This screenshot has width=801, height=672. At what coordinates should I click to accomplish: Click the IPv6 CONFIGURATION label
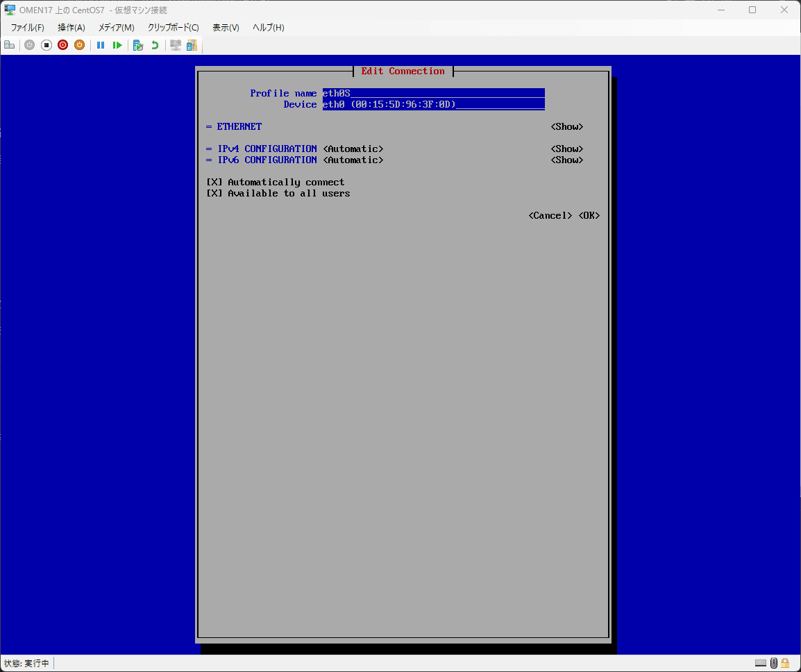click(x=267, y=160)
